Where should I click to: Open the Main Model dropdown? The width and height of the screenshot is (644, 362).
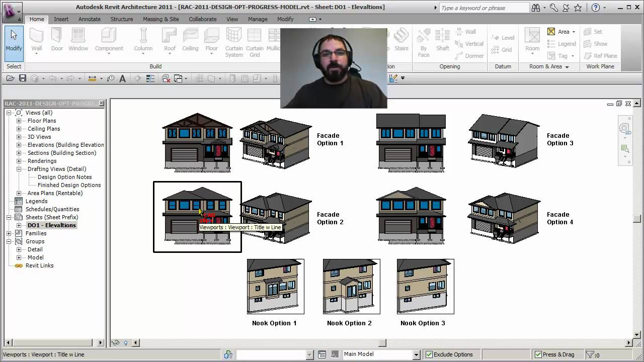click(417, 354)
